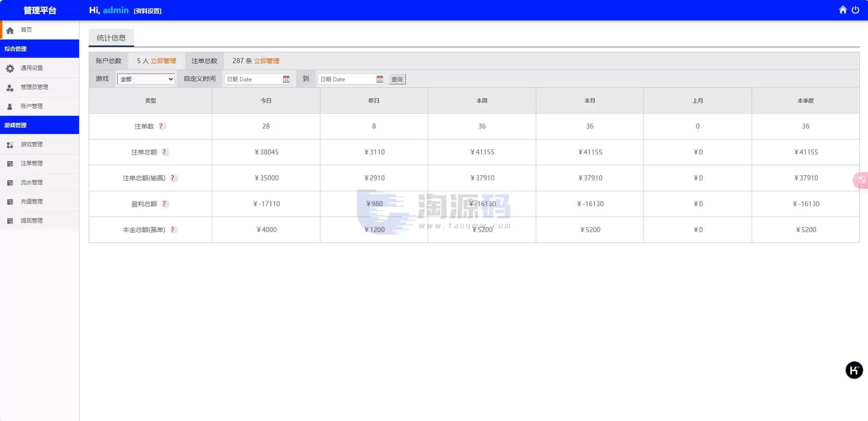Viewport: 868px width, 421px height.
Task: Click the 游戏管理 blue section header
Action: tap(40, 125)
